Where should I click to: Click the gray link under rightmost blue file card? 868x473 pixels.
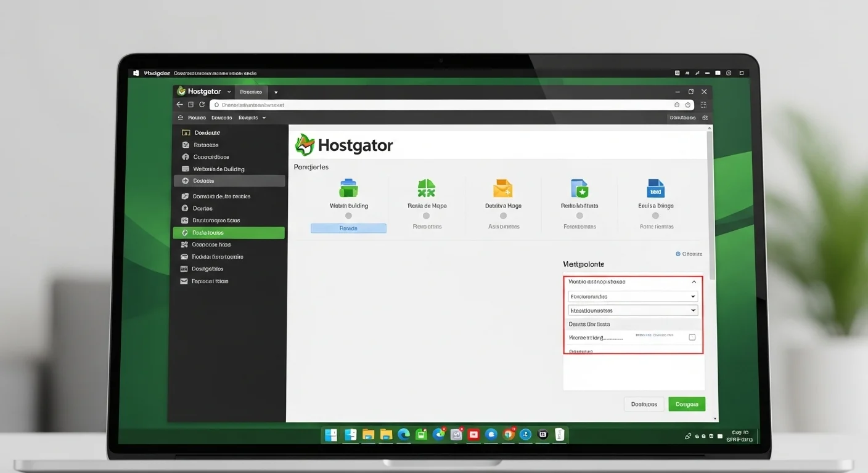pyautogui.click(x=657, y=227)
